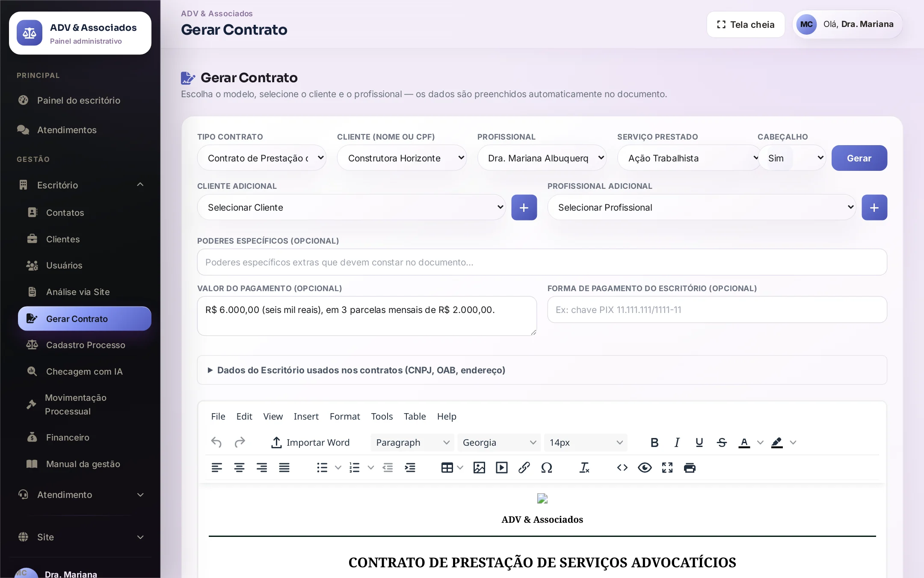Expand Dados do Escritório details section

[542, 370]
